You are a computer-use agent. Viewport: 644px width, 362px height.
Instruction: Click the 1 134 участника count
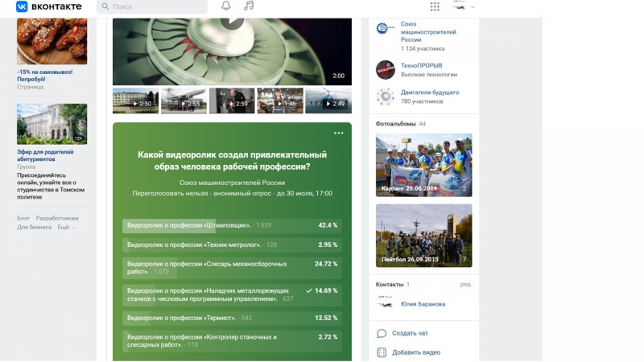(423, 48)
